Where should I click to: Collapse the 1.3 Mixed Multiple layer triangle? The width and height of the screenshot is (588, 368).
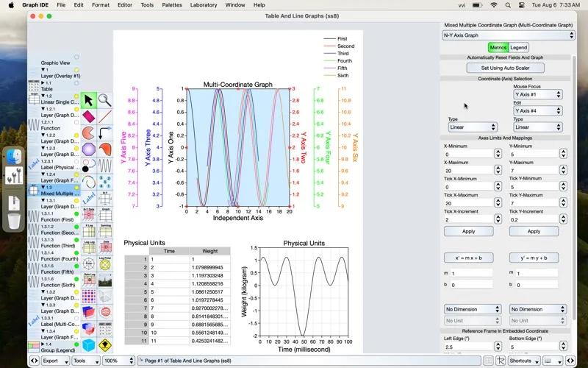pyautogui.click(x=43, y=188)
